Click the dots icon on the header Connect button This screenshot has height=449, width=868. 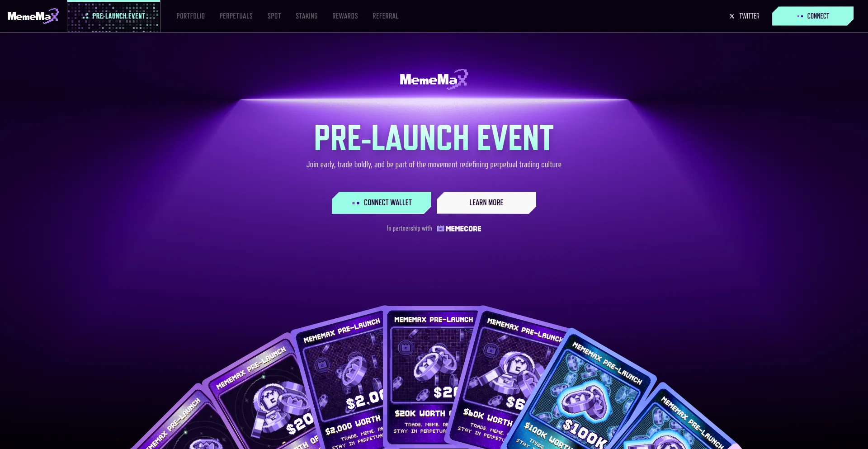(x=800, y=16)
